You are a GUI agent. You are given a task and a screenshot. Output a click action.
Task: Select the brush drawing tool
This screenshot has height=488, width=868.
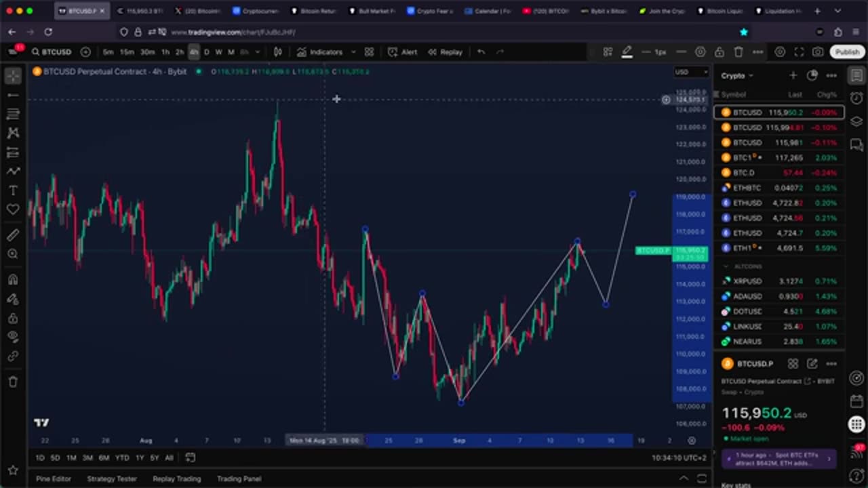point(13,171)
